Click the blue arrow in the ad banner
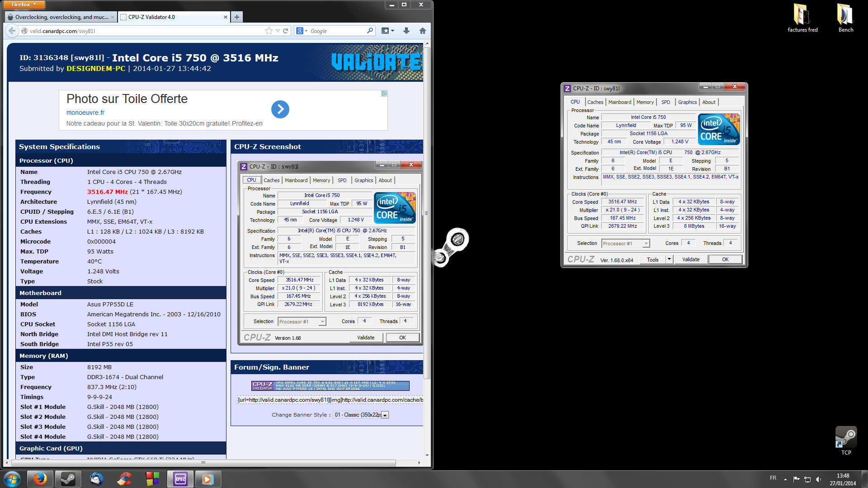The image size is (868, 488). (280, 109)
